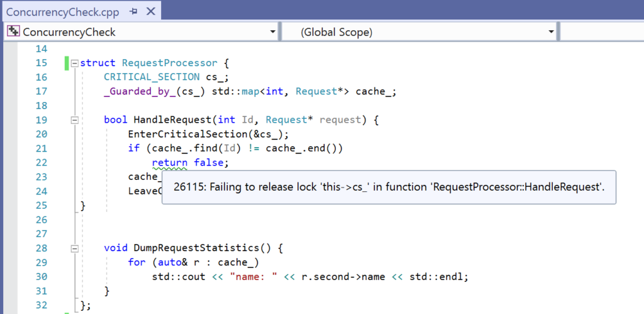
Task: Select the ConcurrencyCheck.cpp editor tab
Action: click(63, 11)
